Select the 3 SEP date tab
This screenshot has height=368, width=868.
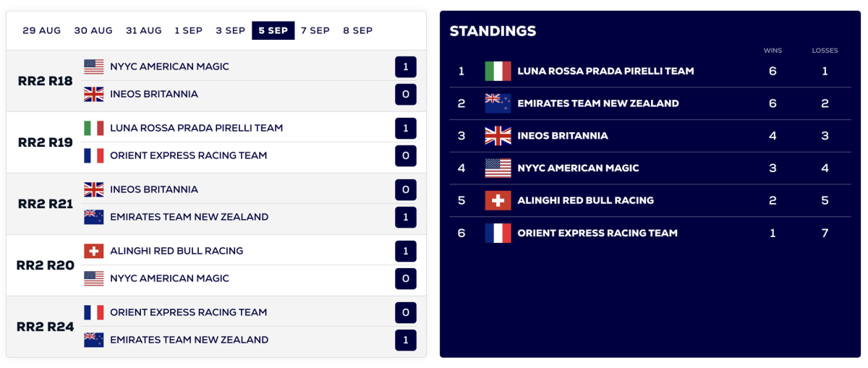230,30
